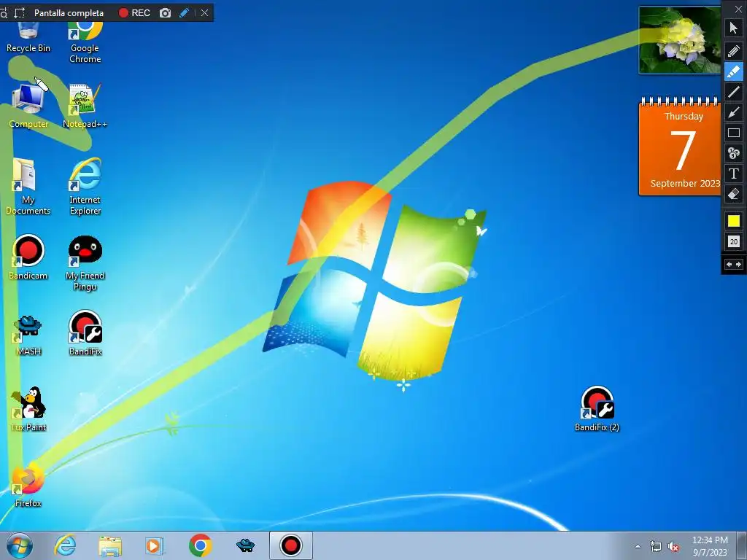
Task: Open the network status tray icon
Action: click(x=656, y=547)
